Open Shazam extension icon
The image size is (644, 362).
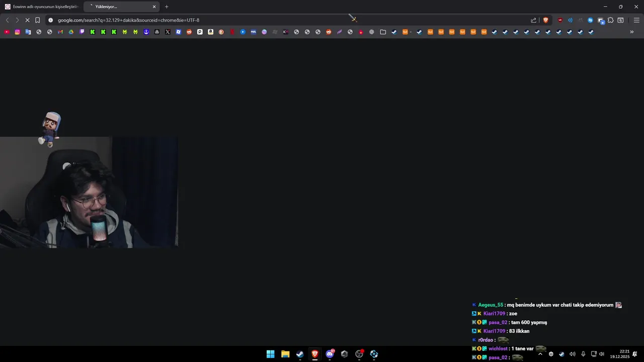coord(591,20)
